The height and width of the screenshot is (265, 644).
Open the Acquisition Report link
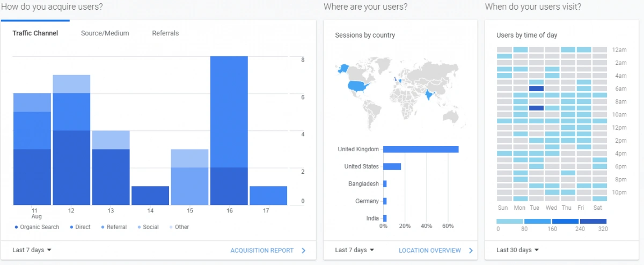pyautogui.click(x=262, y=251)
